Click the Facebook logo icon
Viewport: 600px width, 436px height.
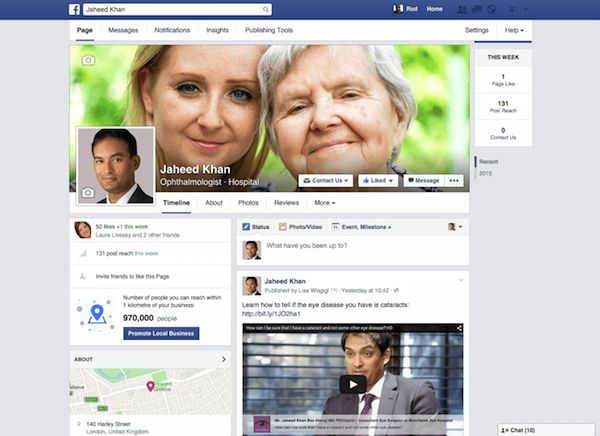(x=74, y=9)
